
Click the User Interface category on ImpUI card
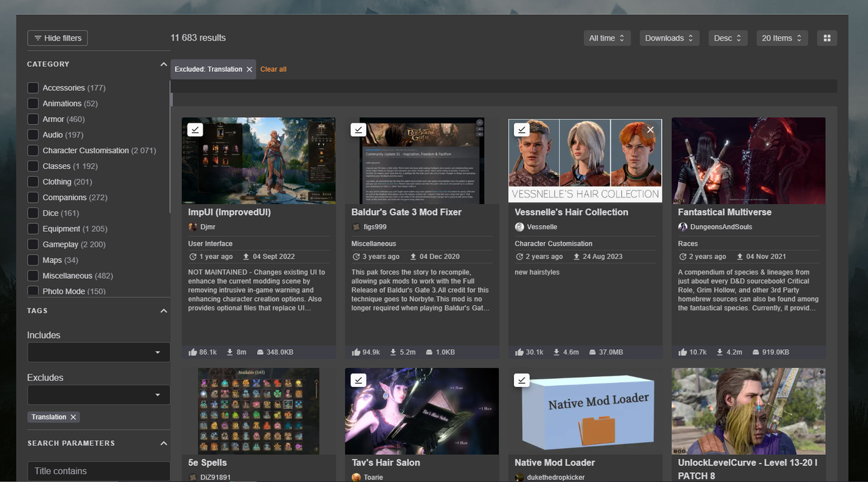pos(210,243)
